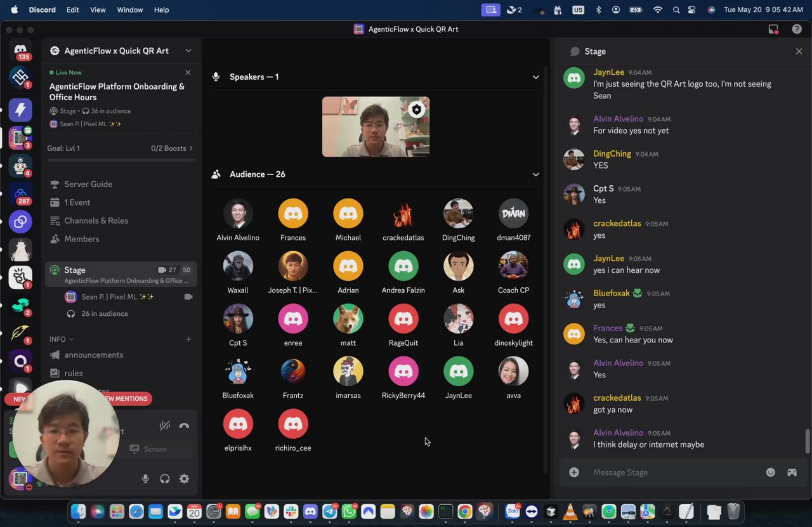Dismiss the Live Now stage banner
Image resolution: width=812 pixels, height=527 pixels.
(x=188, y=72)
